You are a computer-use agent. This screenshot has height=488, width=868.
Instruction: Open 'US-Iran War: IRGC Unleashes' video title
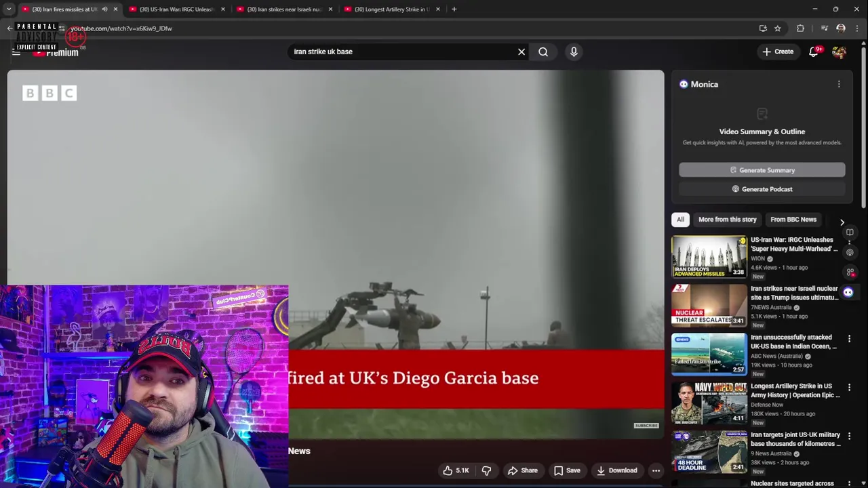(x=794, y=244)
